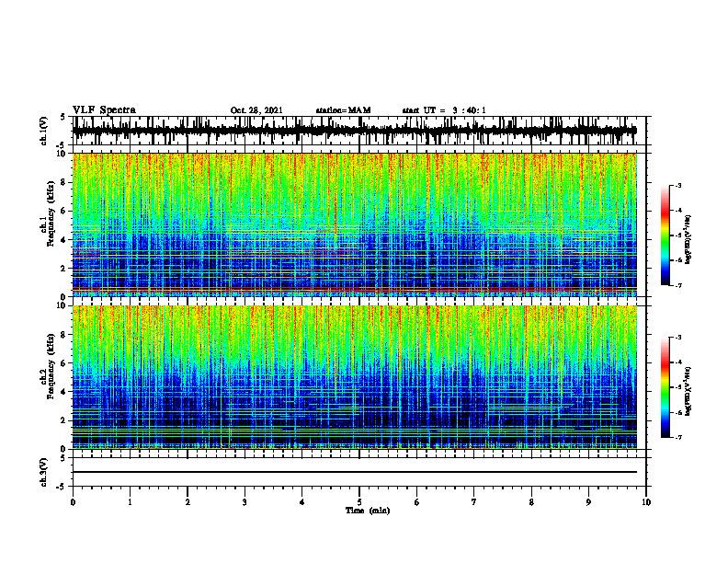728x563 pixels.
Task: Click the "2" kHz tick on ch.1 frequency axis
Action: pyautogui.click(x=64, y=268)
